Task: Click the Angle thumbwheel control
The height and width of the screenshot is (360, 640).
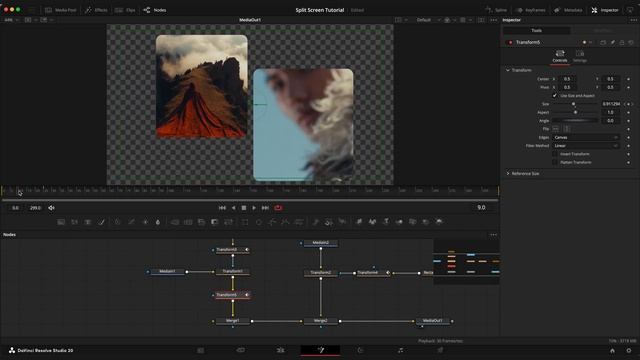Action: pyautogui.click(x=575, y=121)
